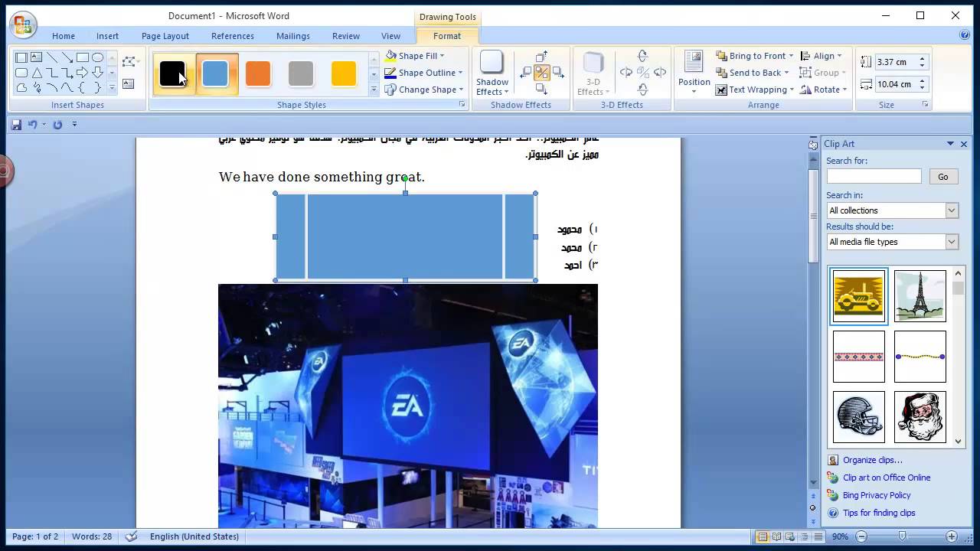Screen dimensions: 980x551
Task: Select browse object button on scrollbar
Action: tap(813, 507)
